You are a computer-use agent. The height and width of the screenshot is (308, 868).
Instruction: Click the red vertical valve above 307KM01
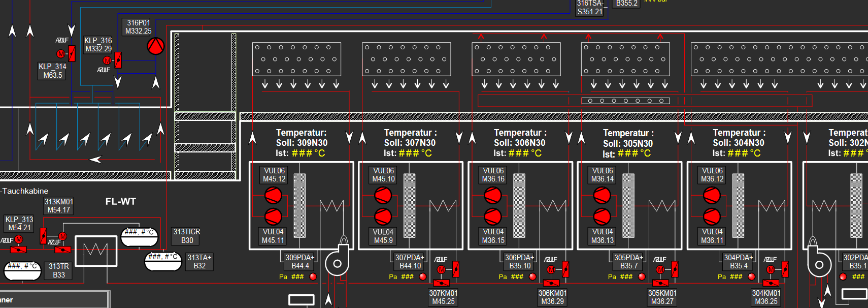point(456,269)
